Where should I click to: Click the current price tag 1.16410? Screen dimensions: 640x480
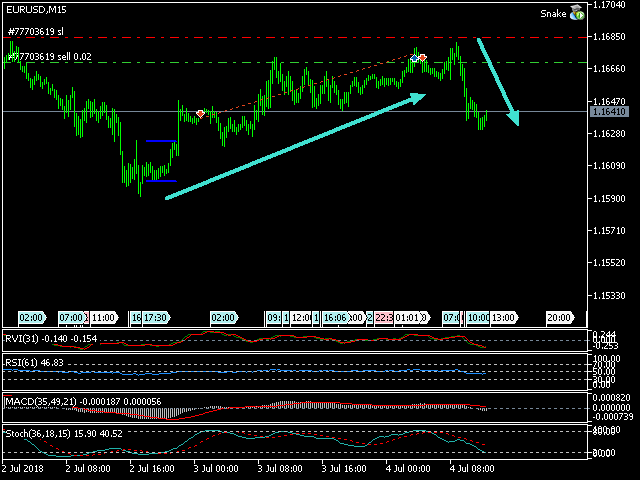click(x=609, y=111)
